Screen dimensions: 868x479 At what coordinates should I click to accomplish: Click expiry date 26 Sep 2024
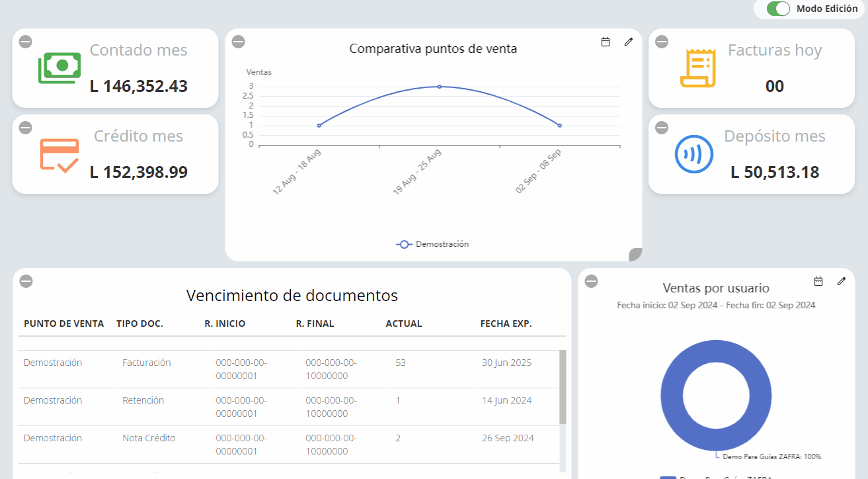[x=508, y=438]
